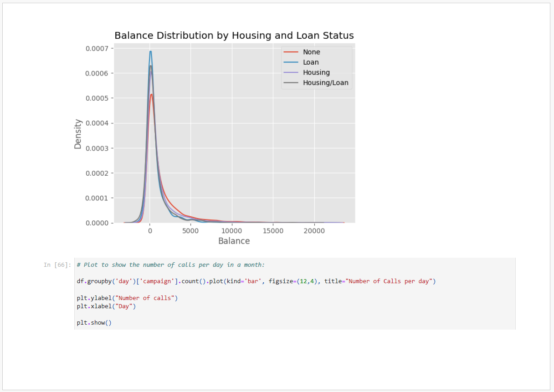
Task: Click the chart title 'Balance Distribution by Housing and Loan Status'
Action: click(x=234, y=36)
